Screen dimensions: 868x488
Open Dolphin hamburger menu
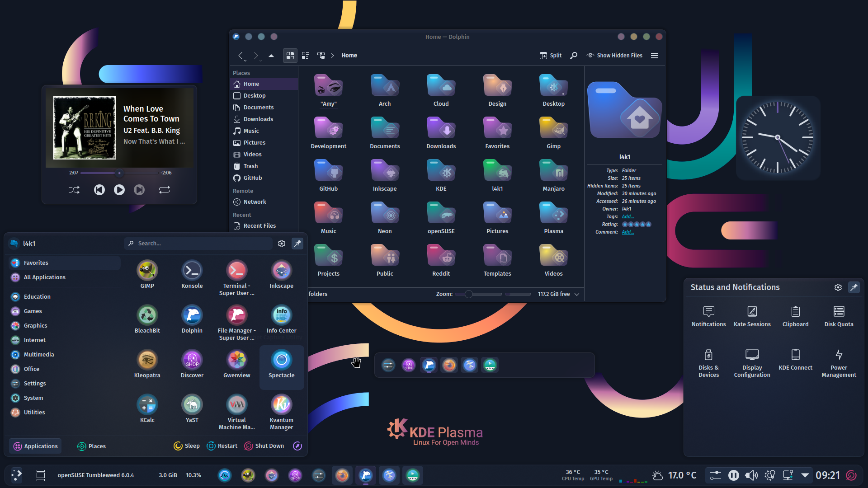coord(654,56)
